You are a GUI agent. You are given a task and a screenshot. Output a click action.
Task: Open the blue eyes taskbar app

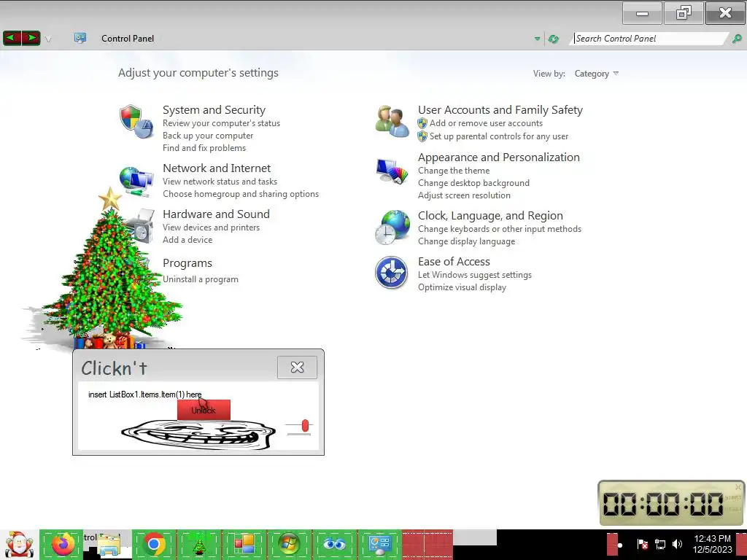[x=334, y=544]
